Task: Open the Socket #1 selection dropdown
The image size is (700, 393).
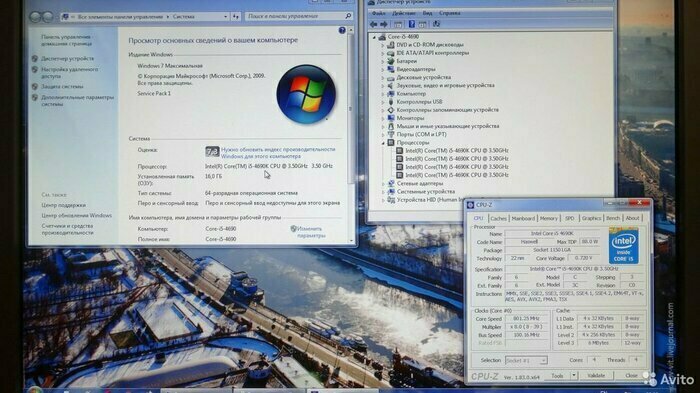Action: 526,360
